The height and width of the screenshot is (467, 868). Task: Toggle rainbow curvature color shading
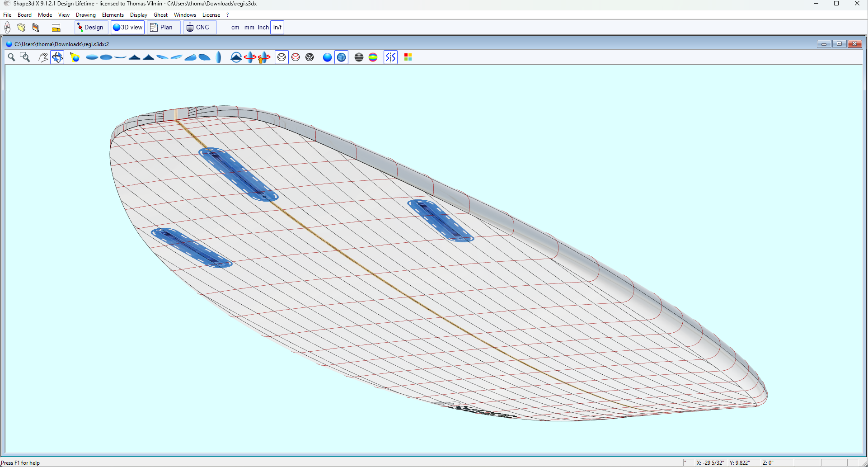(373, 57)
